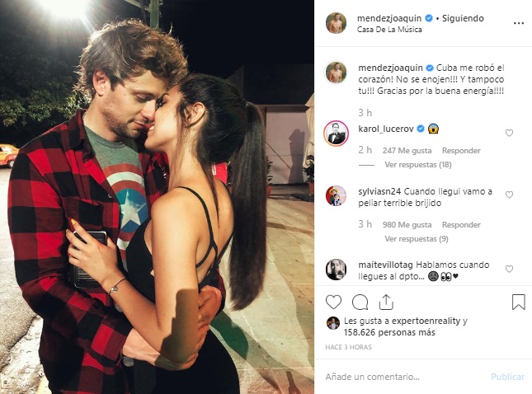Expand 18 replies under karol_lucerov
Viewport: 532px width, 394px height.
click(x=417, y=165)
